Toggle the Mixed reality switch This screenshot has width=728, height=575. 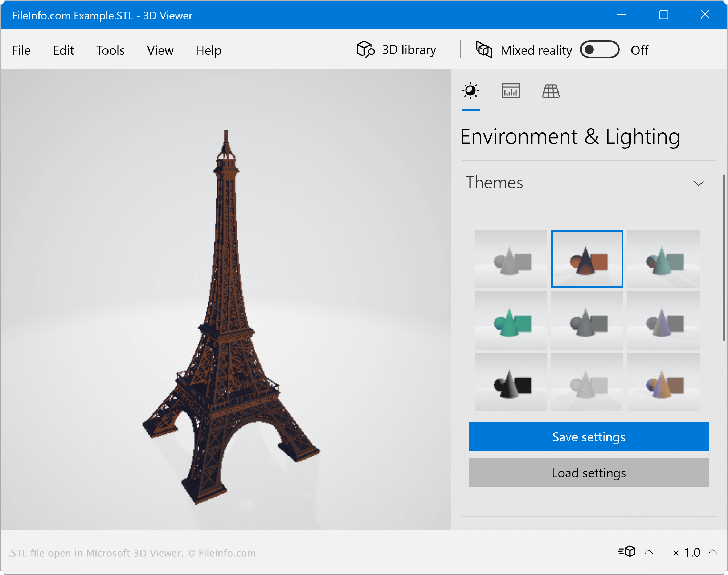coord(600,50)
